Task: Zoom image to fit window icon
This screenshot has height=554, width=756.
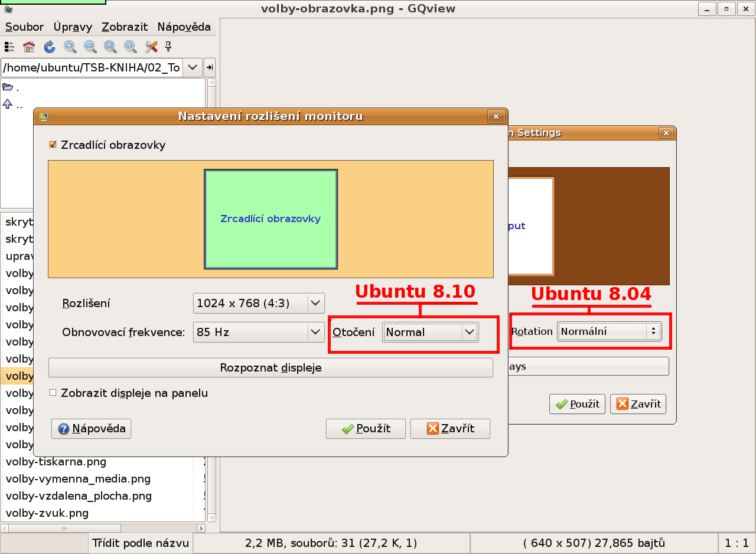Action: click(x=110, y=47)
